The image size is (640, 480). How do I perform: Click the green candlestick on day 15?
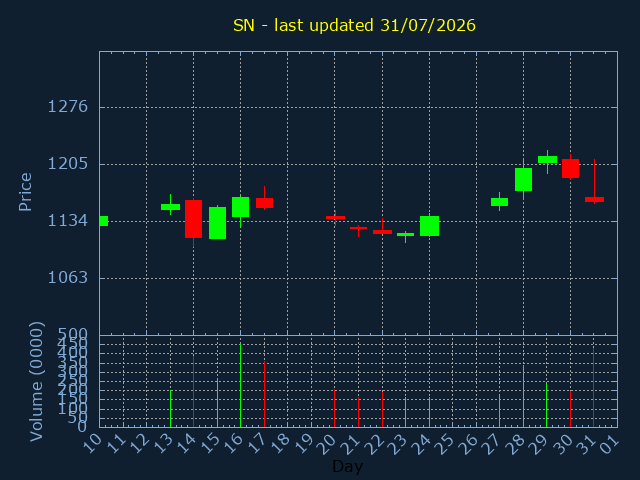tap(218, 223)
